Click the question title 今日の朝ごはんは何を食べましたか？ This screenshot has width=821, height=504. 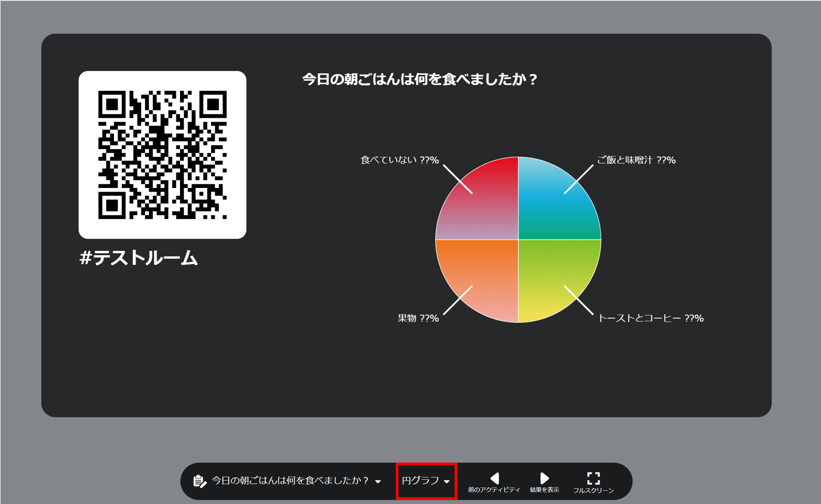420,79
